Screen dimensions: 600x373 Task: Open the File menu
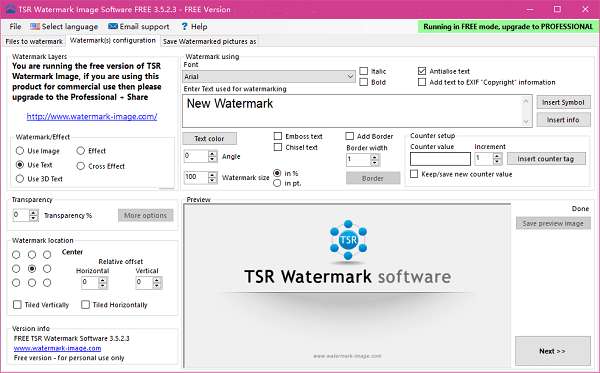tap(15, 26)
